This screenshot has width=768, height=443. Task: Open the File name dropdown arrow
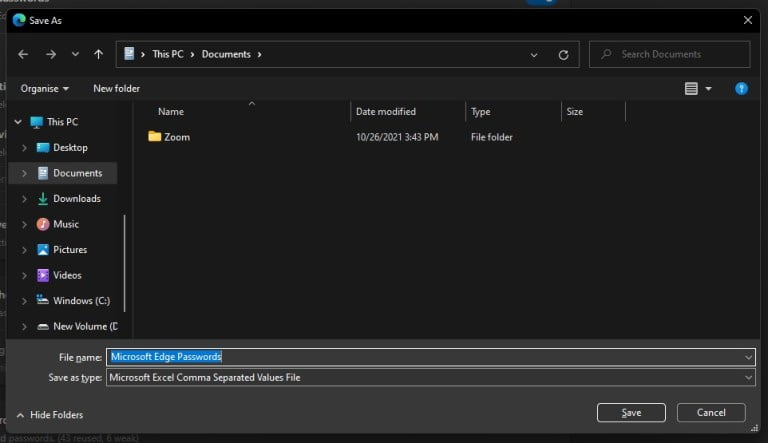click(x=748, y=357)
